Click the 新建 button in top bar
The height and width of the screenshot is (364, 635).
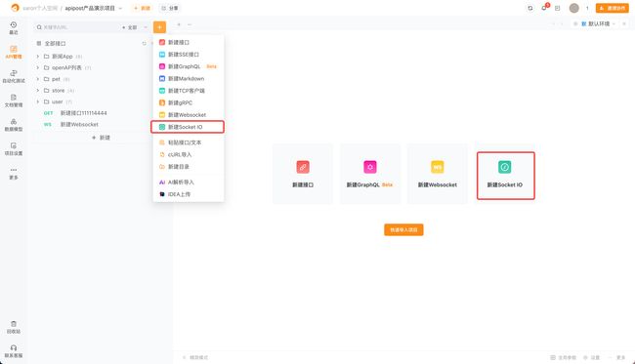143,8
